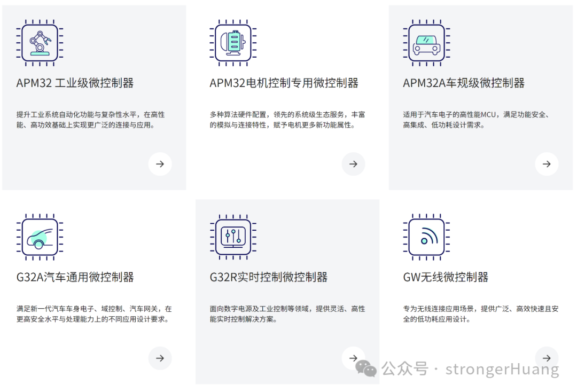Click description starting 满足新一代汽车车身电子
Screen dimensions: 577x392
click(94, 314)
